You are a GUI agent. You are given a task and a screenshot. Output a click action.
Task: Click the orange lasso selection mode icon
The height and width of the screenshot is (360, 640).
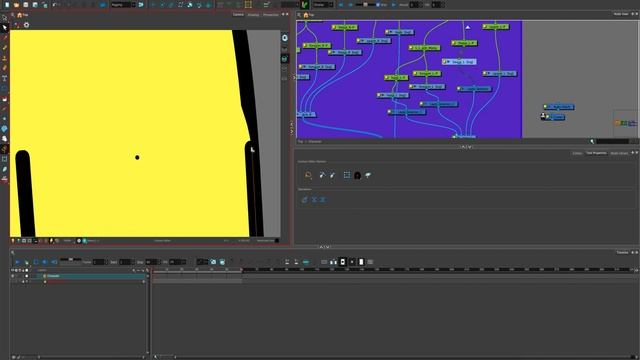tap(308, 175)
